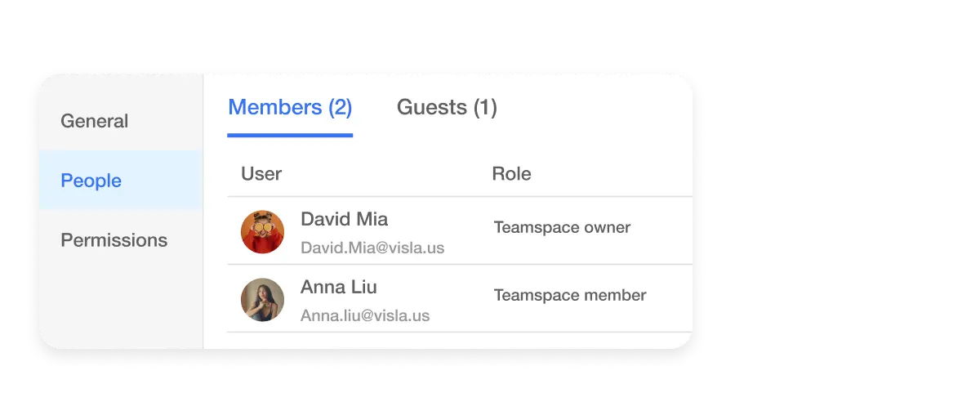Open David Mia's Teamspace owner role
Viewport: 980px width, 420px height.
click(562, 228)
